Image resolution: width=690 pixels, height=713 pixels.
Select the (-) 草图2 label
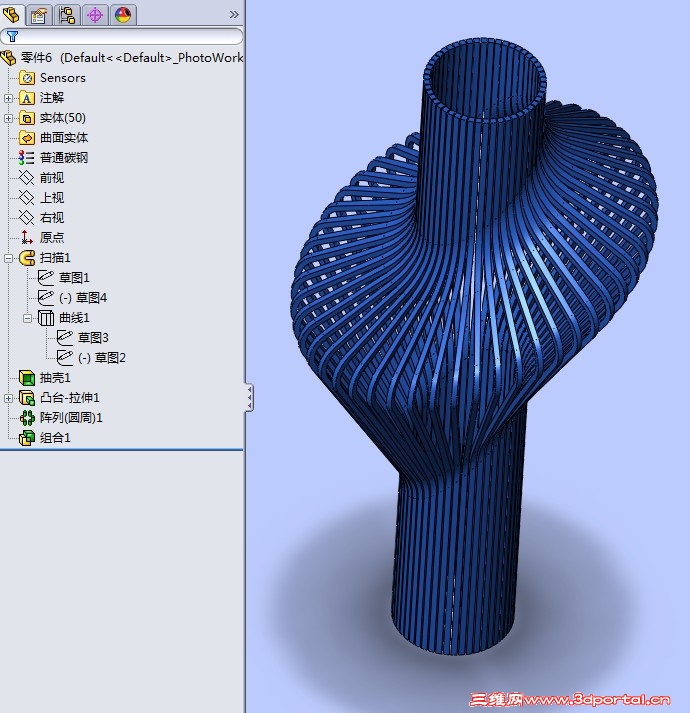click(x=102, y=358)
